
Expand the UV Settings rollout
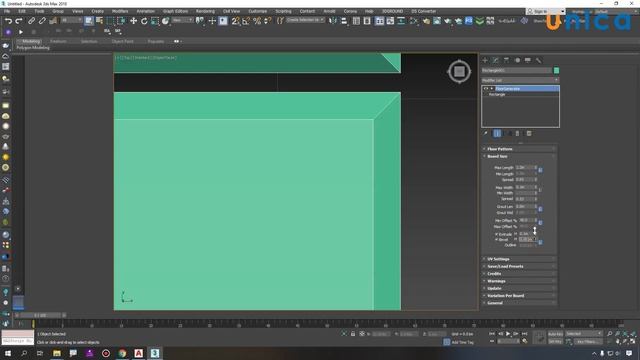519,259
